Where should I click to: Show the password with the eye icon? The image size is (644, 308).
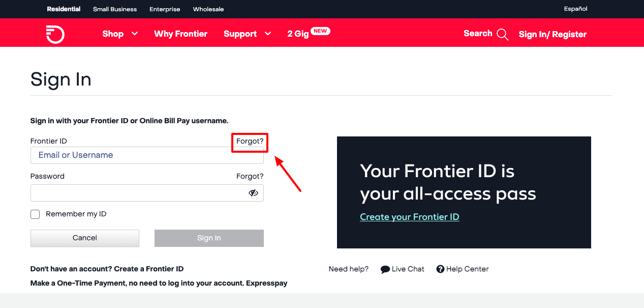tap(253, 193)
